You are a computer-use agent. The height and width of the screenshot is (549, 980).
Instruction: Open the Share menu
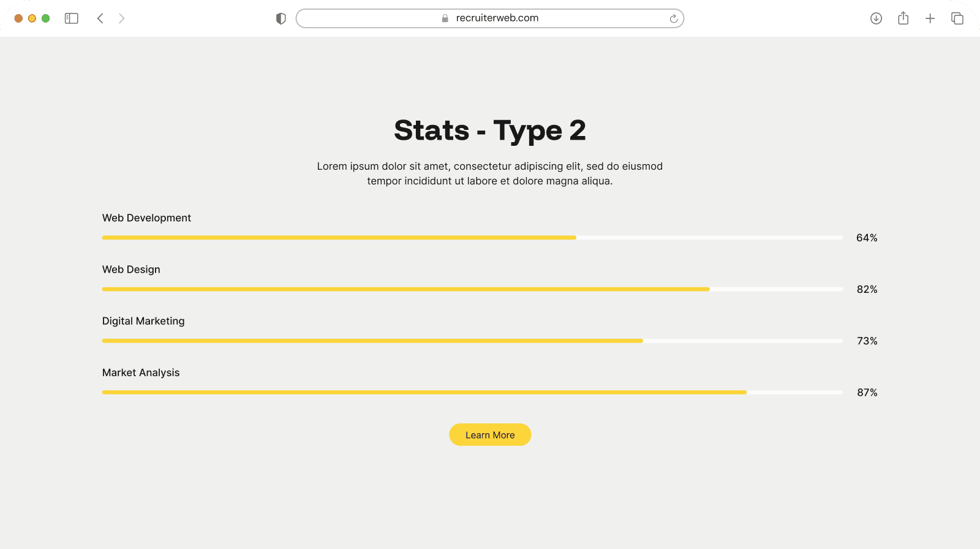(x=903, y=18)
